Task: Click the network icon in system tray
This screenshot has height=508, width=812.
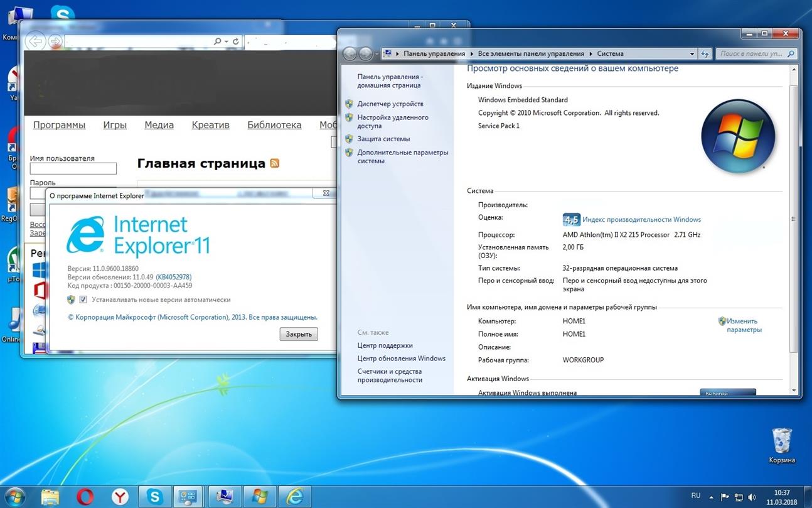Action: [738, 496]
